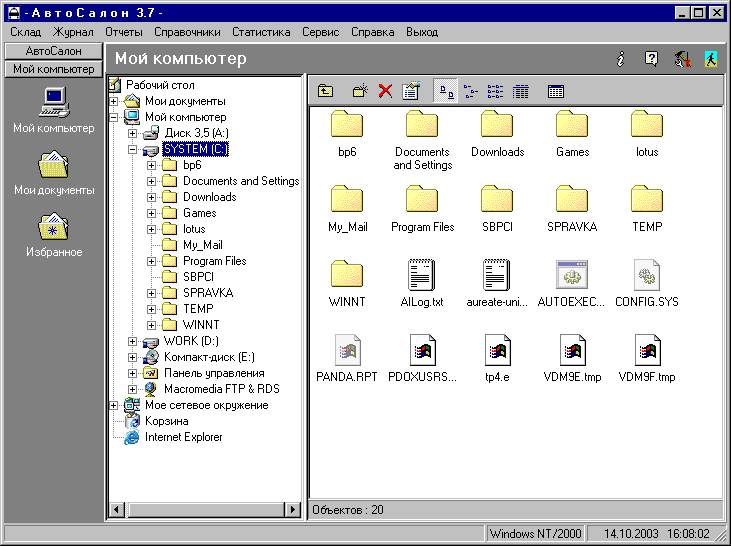Click the АвтоСалон sidebar button
Image resolution: width=731 pixels, height=546 pixels.
pos(53,50)
